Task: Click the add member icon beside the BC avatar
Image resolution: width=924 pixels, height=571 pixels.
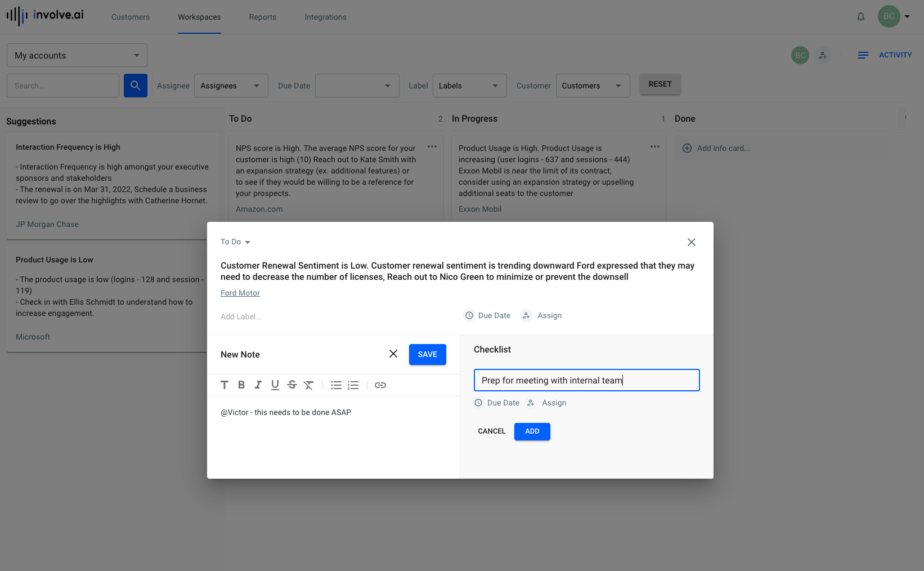Action: (x=823, y=55)
